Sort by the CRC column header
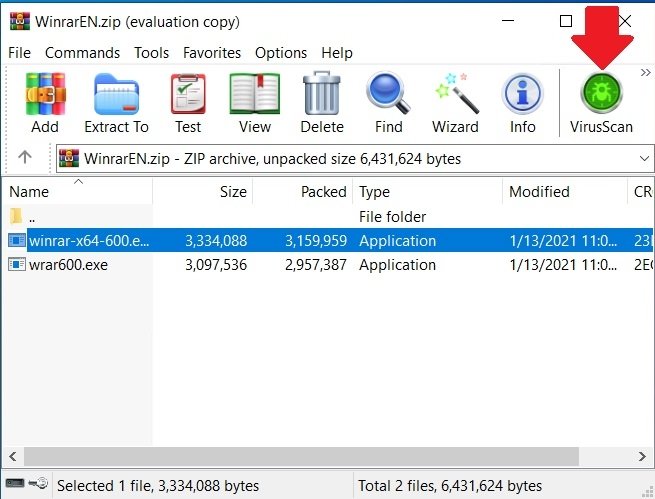The height and width of the screenshot is (499, 655). coord(641,192)
